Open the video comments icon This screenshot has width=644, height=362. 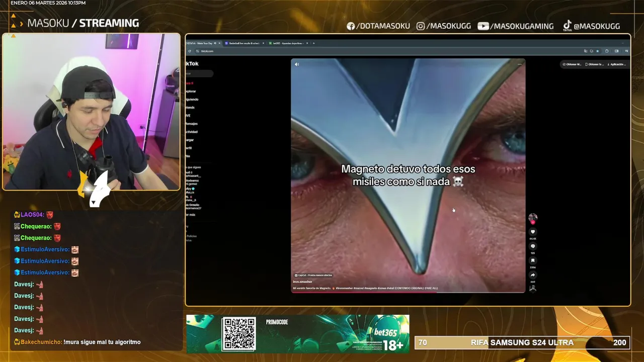(x=533, y=246)
